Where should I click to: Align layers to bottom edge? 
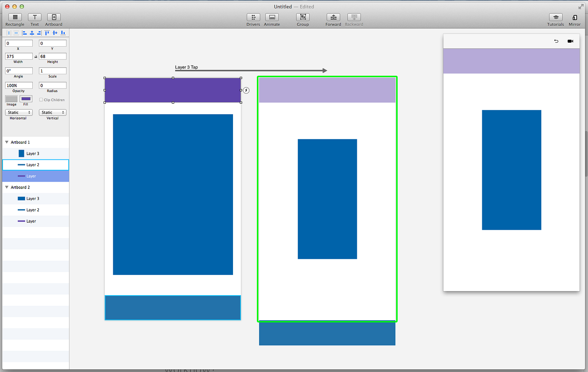(63, 33)
